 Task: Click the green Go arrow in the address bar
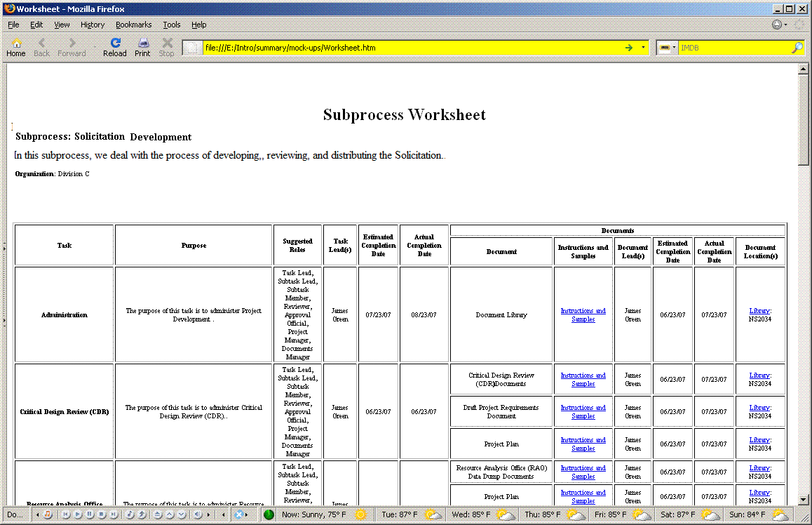pos(629,48)
